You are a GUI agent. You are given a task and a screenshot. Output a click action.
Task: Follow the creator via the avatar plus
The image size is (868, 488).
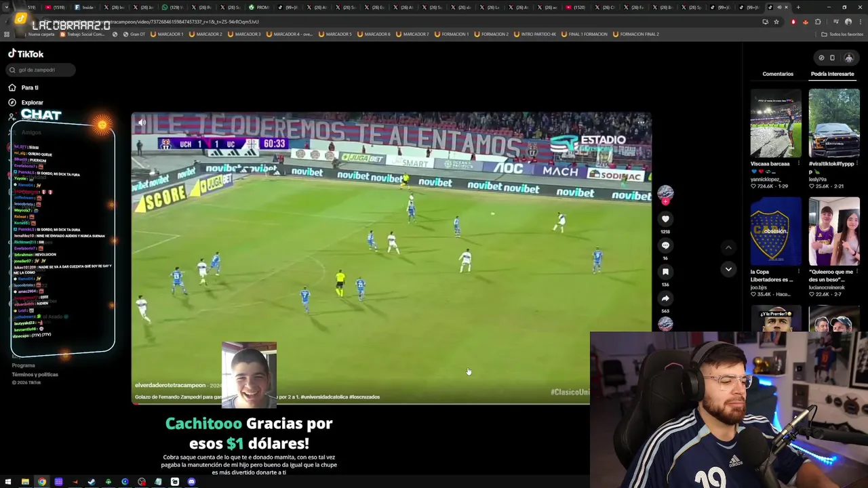tap(665, 201)
